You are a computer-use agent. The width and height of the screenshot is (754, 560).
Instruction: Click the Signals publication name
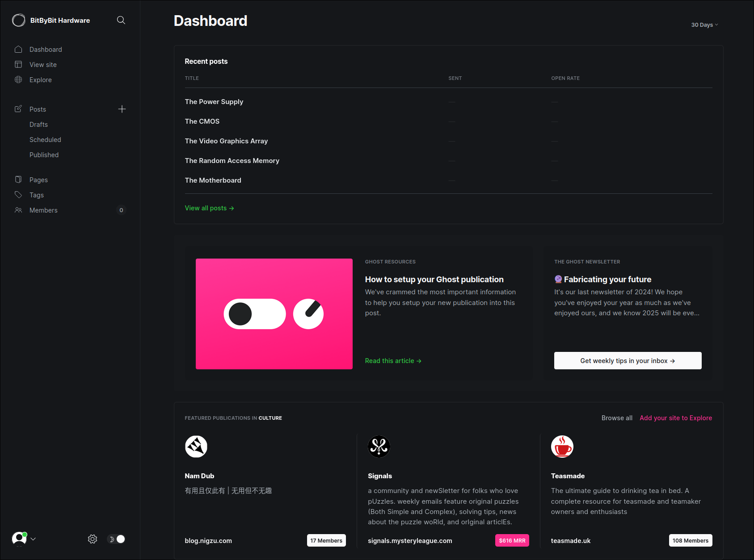pyautogui.click(x=380, y=476)
